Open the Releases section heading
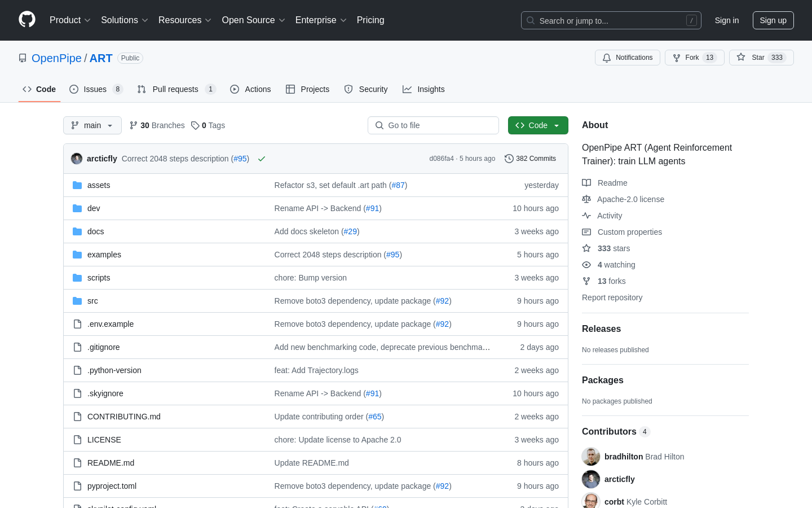812x508 pixels. [601, 329]
